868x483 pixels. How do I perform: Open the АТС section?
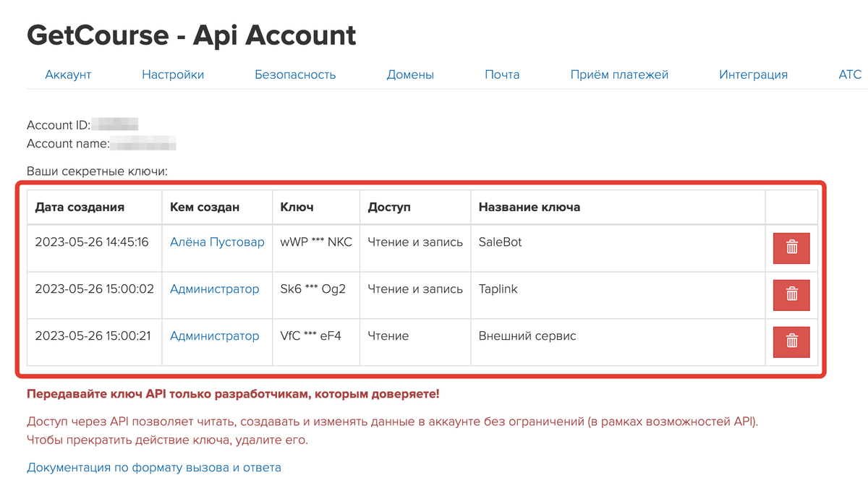[851, 74]
